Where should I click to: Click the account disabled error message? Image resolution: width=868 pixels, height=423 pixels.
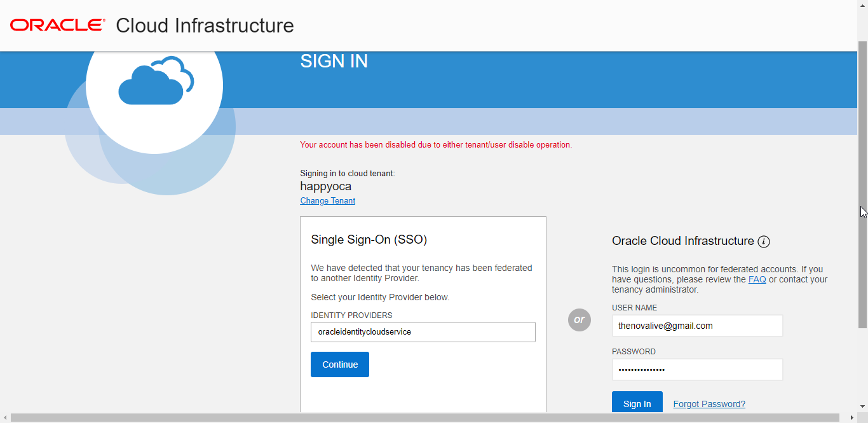coord(436,144)
